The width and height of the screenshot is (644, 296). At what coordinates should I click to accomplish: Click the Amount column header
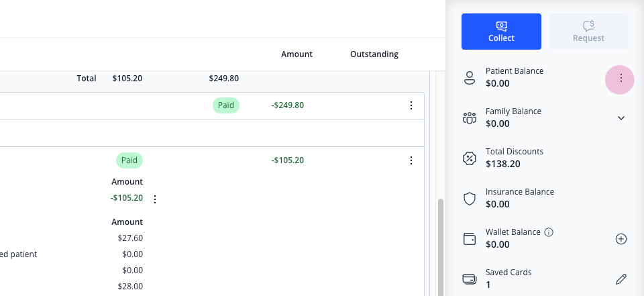[297, 54]
